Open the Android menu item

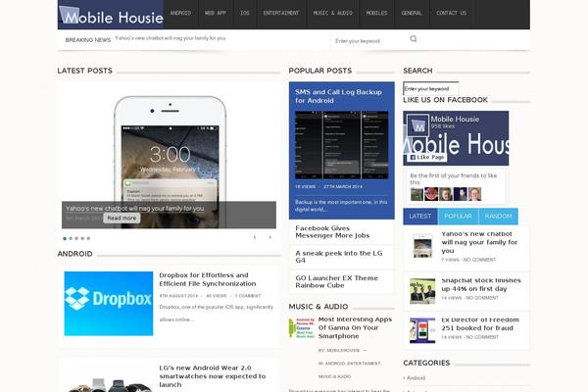click(180, 13)
